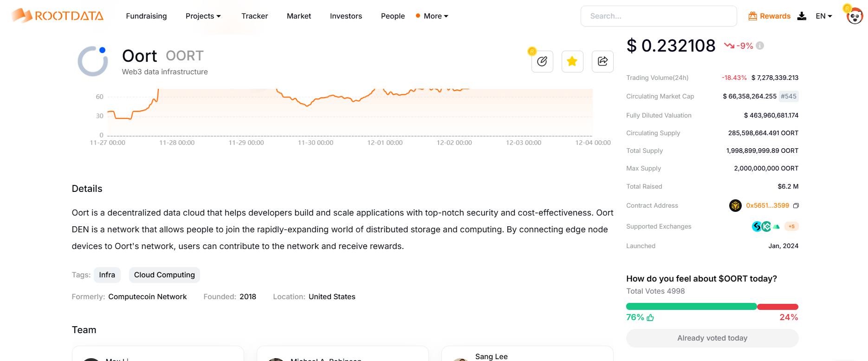Click the 2,000,000,000 OORT max supply value
Screen dimensions: 868x361
[766, 168]
